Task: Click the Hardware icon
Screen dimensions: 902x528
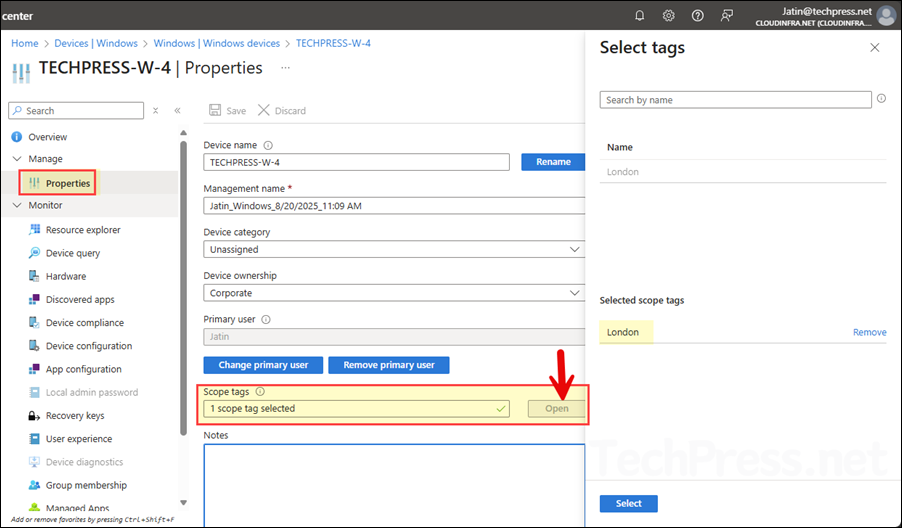Action: 35,276
